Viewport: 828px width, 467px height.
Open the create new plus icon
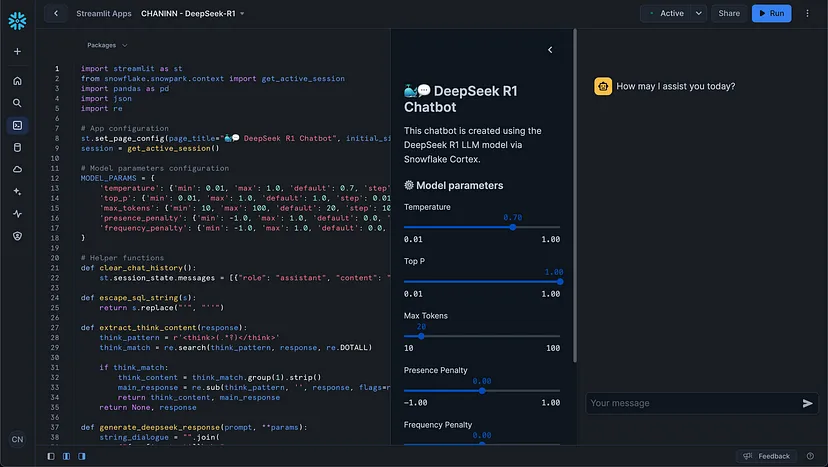point(17,51)
